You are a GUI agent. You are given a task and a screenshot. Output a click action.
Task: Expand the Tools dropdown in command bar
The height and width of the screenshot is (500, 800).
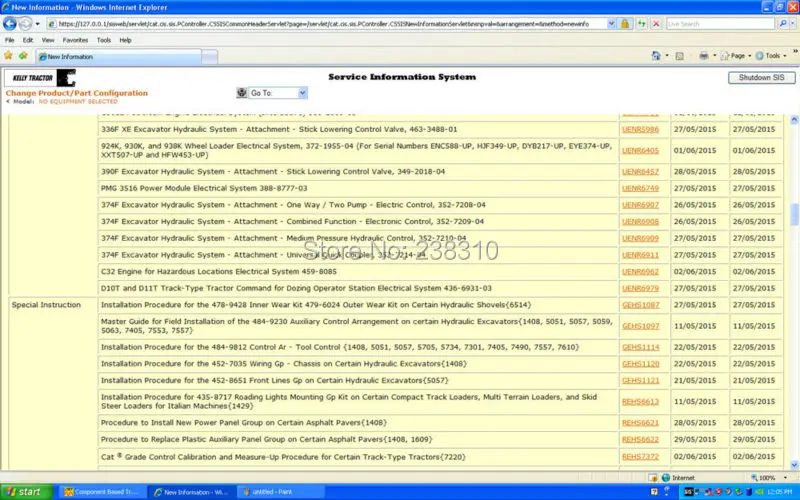point(771,56)
